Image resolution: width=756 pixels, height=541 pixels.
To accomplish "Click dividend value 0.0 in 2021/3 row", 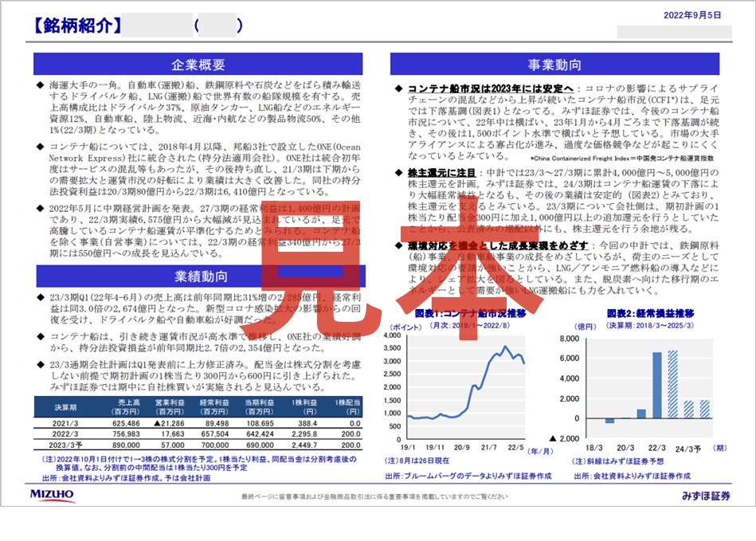I will 354,423.
